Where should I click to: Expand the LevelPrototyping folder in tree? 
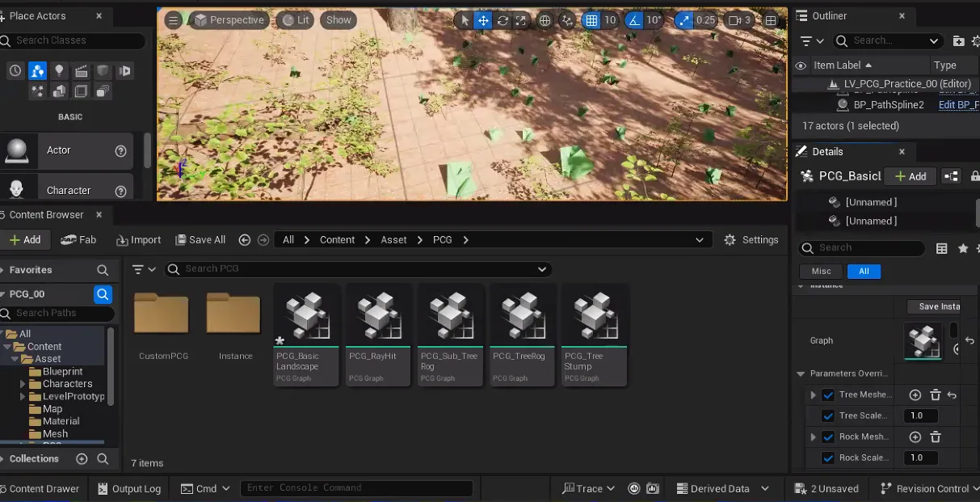(23, 397)
